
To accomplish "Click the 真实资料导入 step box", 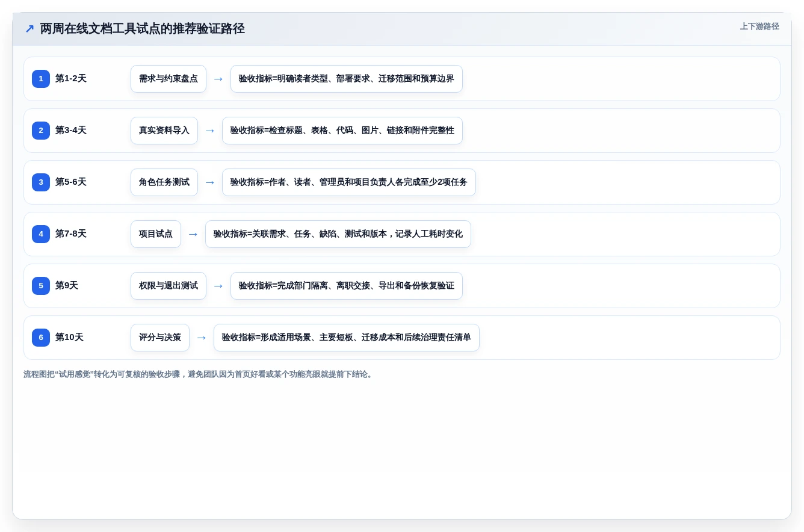I will pyautogui.click(x=164, y=131).
